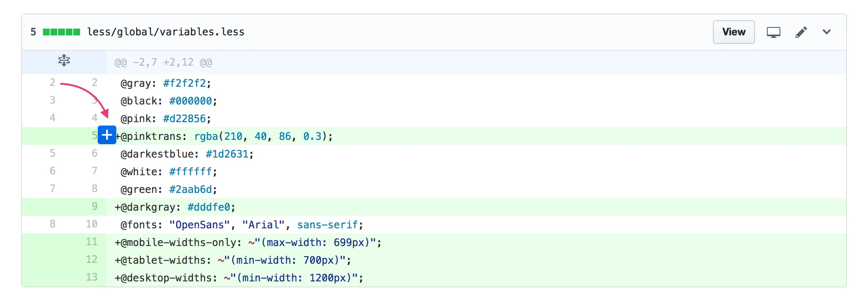Select the @@ -2,7 +2,12 @@ hunk header
868x297 pixels.
tap(163, 63)
